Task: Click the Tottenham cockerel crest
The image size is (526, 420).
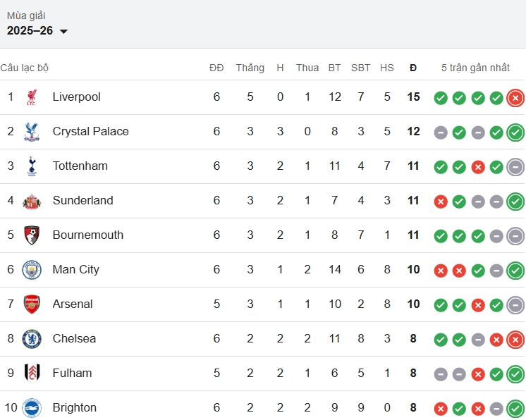Action: point(32,166)
